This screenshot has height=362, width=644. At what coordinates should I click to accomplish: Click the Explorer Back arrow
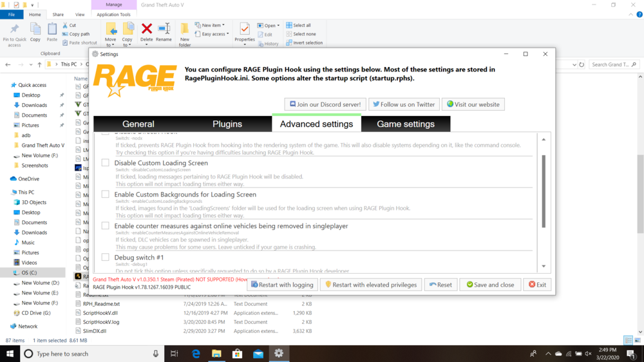pyautogui.click(x=8, y=64)
